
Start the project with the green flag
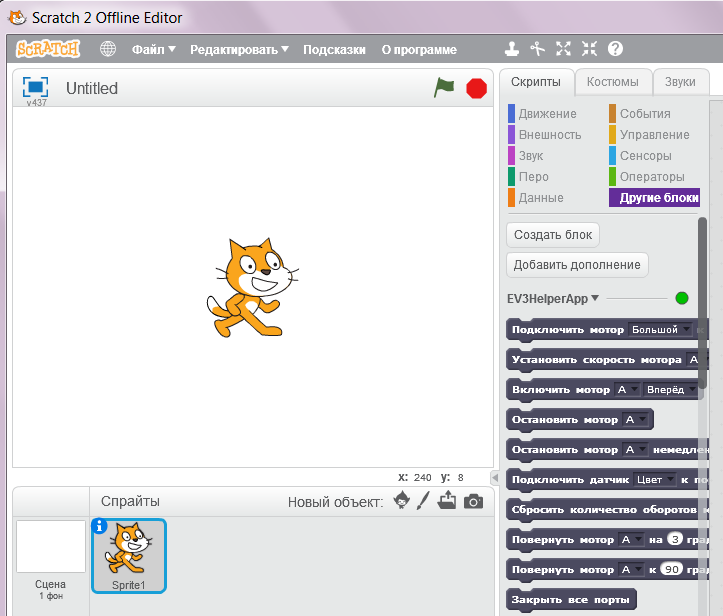pyautogui.click(x=444, y=88)
